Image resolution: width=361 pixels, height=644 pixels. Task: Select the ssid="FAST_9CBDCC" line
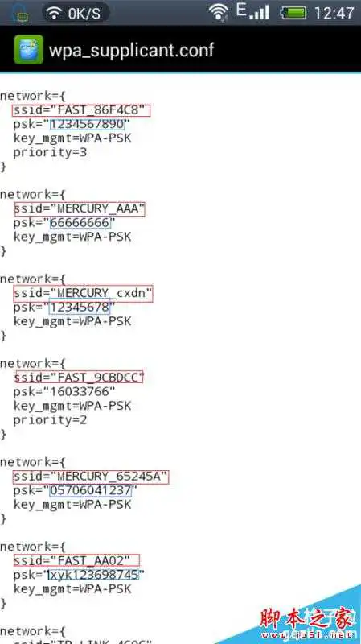click(x=79, y=377)
